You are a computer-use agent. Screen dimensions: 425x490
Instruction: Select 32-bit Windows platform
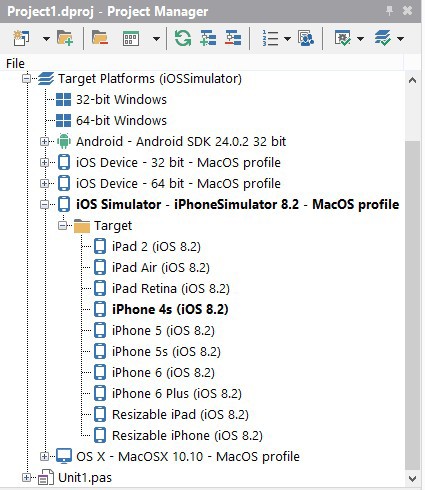click(121, 100)
